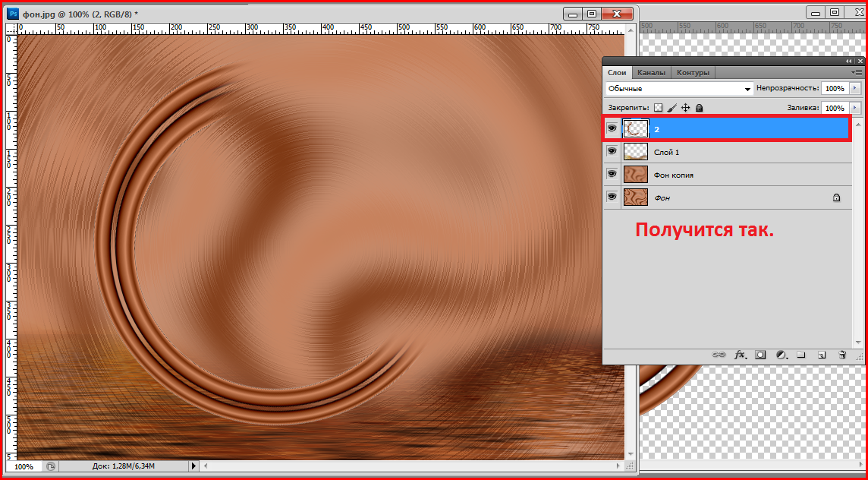Toggle visibility of the Фон layer

[612, 197]
